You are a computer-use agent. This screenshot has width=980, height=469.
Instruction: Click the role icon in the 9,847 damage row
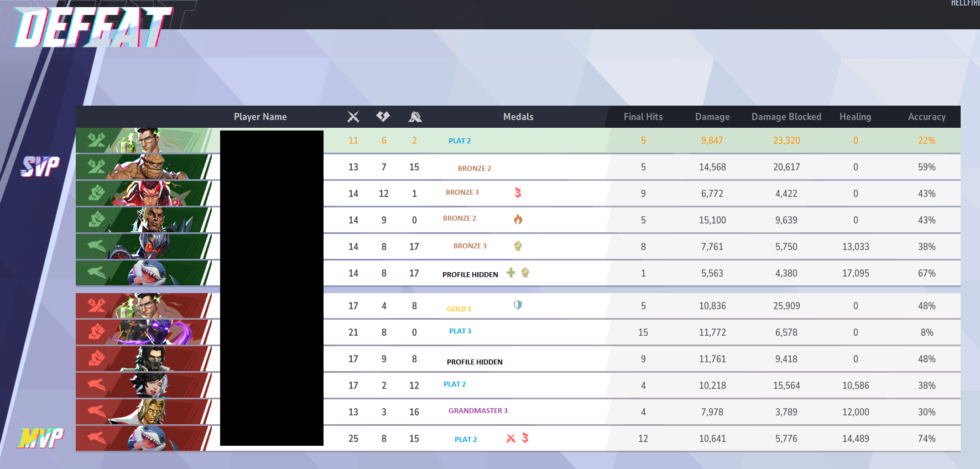pyautogui.click(x=96, y=140)
